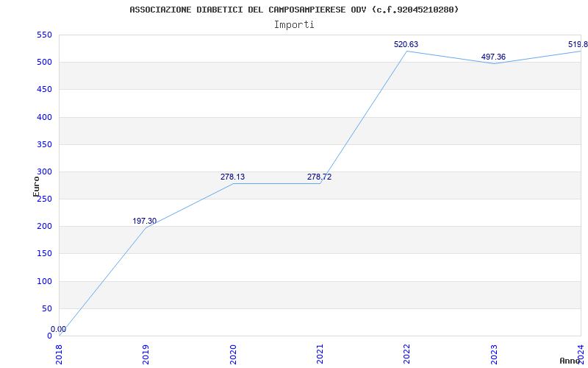The width and height of the screenshot is (588, 368).
Task: Select the y-axis value 400
Action: pos(44,117)
